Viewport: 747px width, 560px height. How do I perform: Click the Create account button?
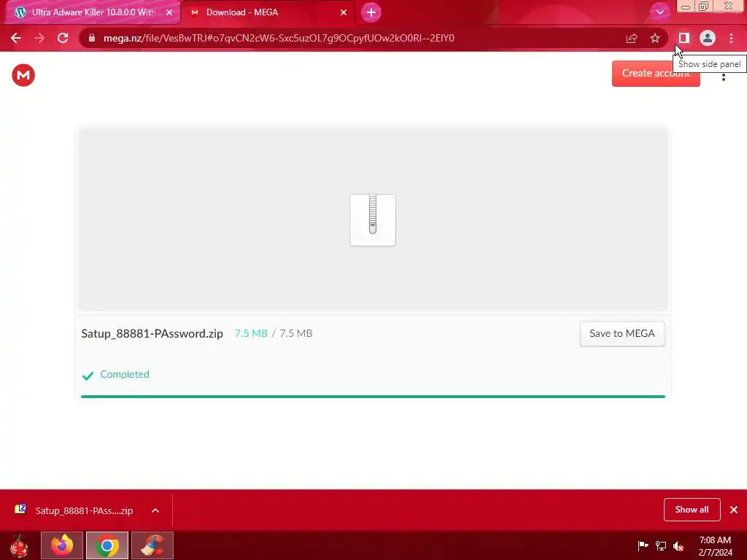656,74
